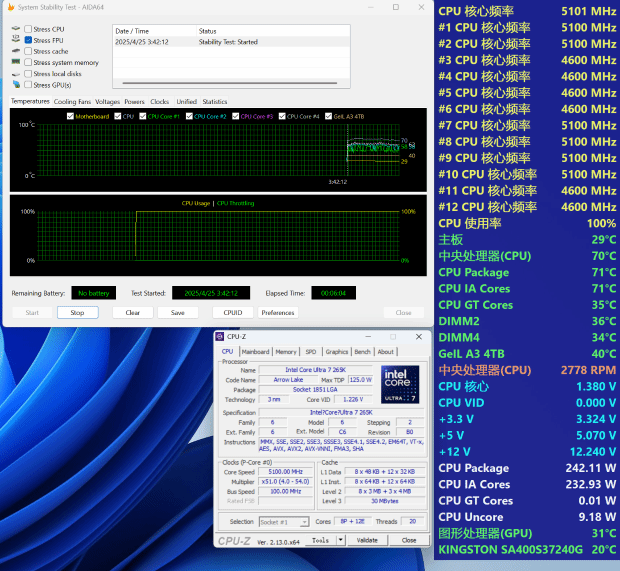
Task: Click the KINGSTON SA400S37240G temperature row
Action: point(527,550)
